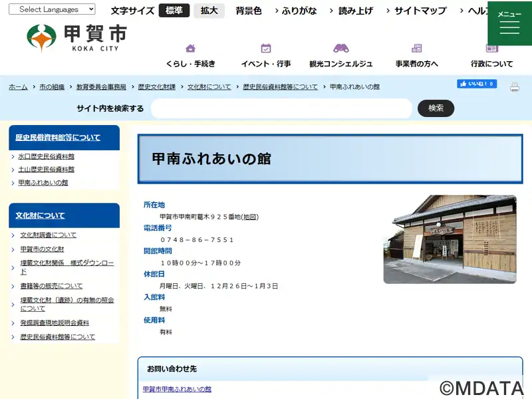Screen dimensions: 532x399
Task: Go to 歴史文化財課 breadcrumb link
Action: [157, 87]
